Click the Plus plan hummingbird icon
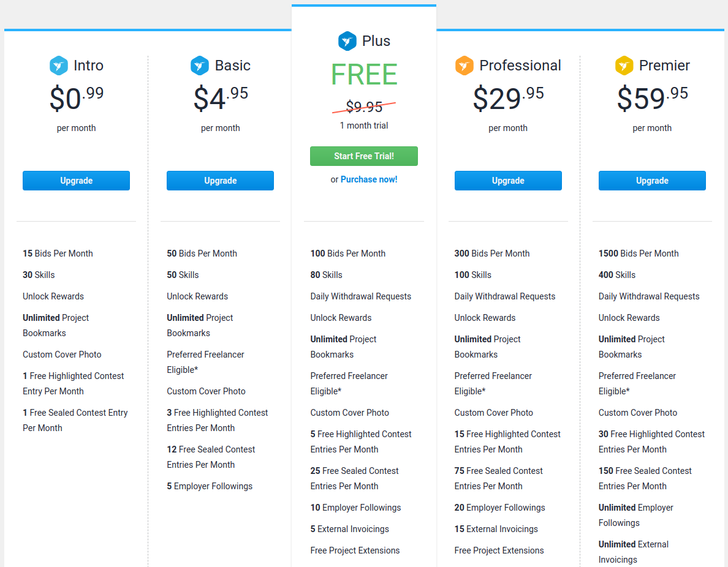Screen dimensions: 728x567 click(x=347, y=41)
